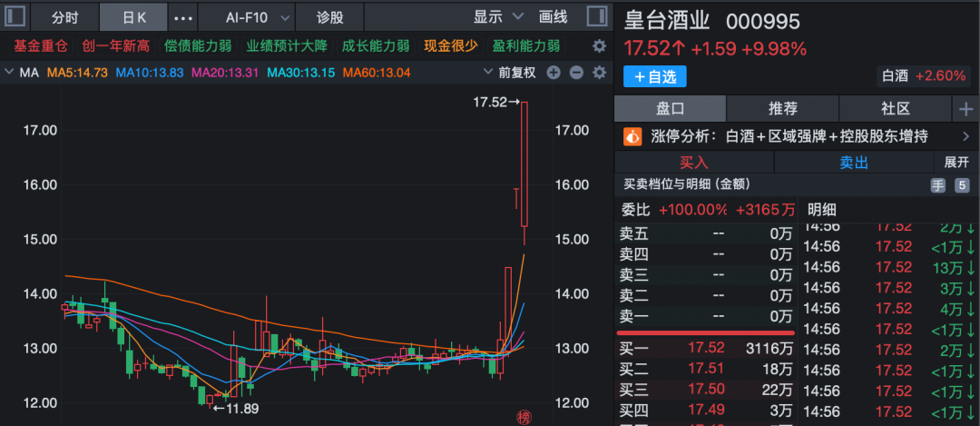Select the 日K chart tab
Viewport: 980px width, 426px height.
point(133,17)
